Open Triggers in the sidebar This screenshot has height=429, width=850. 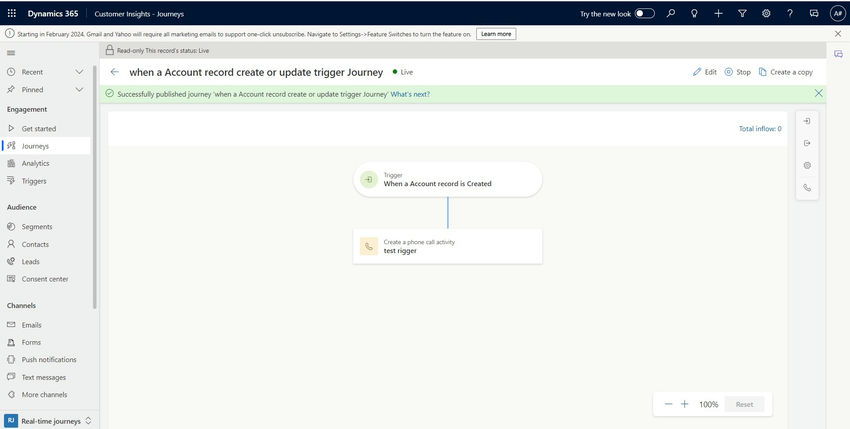pos(46,181)
